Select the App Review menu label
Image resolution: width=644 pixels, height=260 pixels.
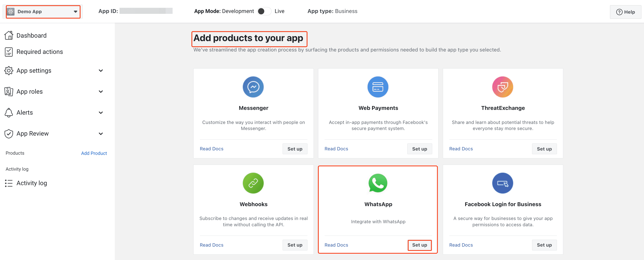[32, 134]
